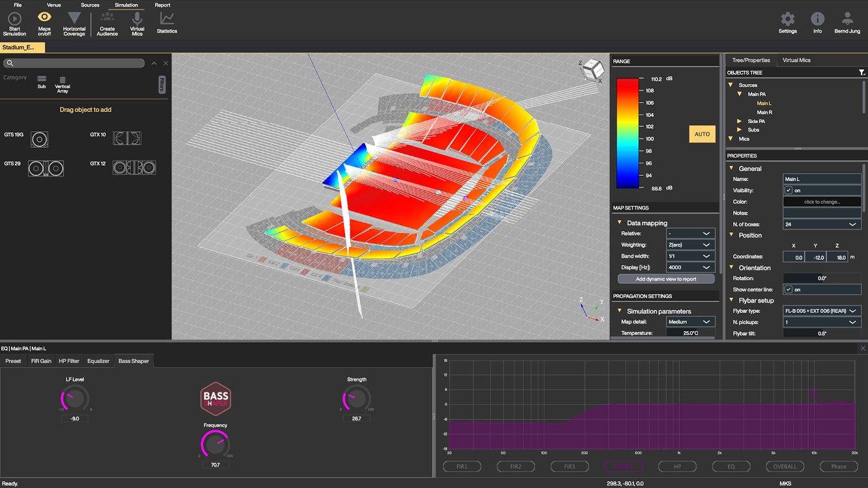Open Settings gear icon
This screenshot has height=488, width=868.
[787, 20]
